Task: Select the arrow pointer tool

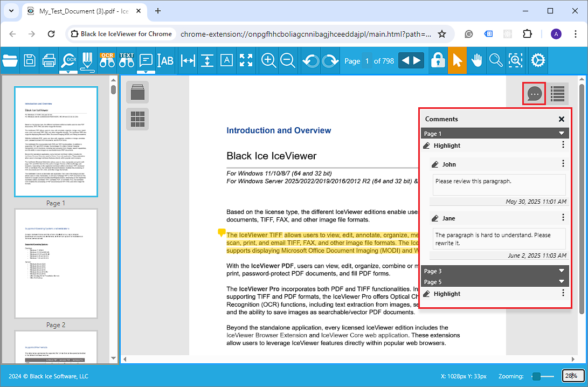Action: pyautogui.click(x=457, y=60)
